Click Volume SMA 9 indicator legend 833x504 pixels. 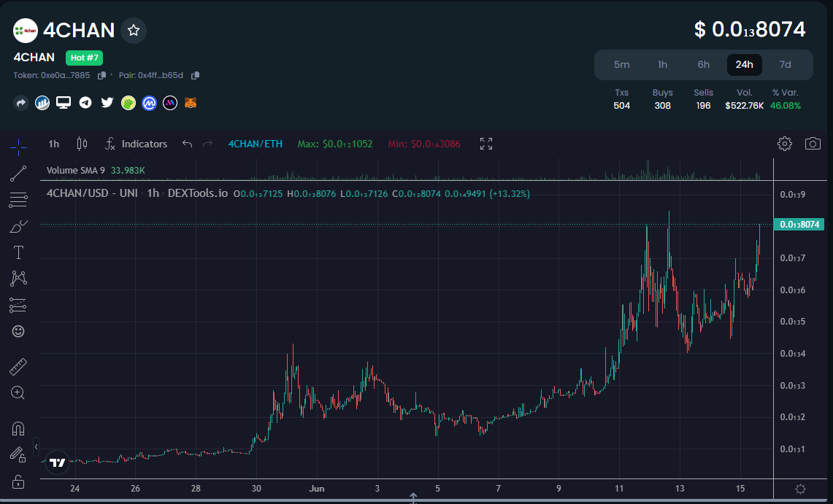[x=96, y=170]
